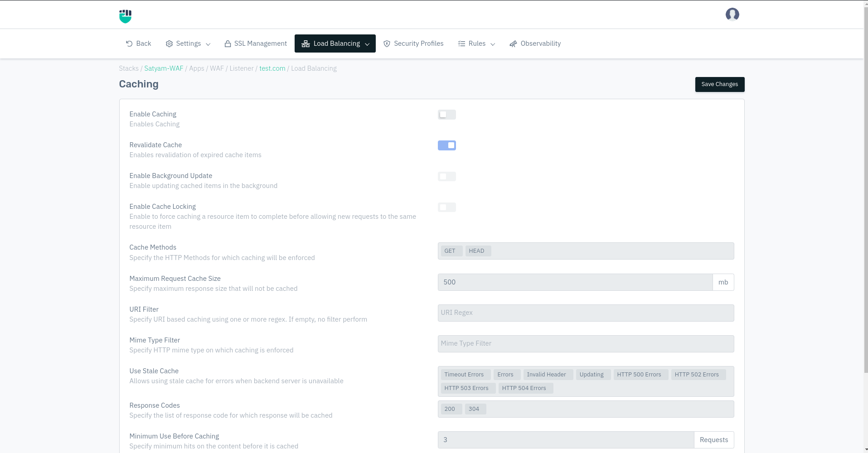Click the Settings gear icon

169,43
